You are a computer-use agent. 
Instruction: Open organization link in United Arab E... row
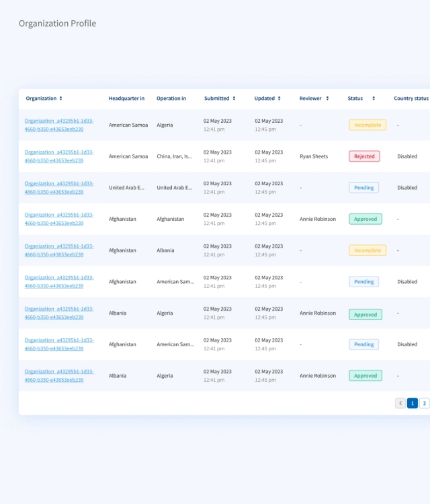click(59, 188)
